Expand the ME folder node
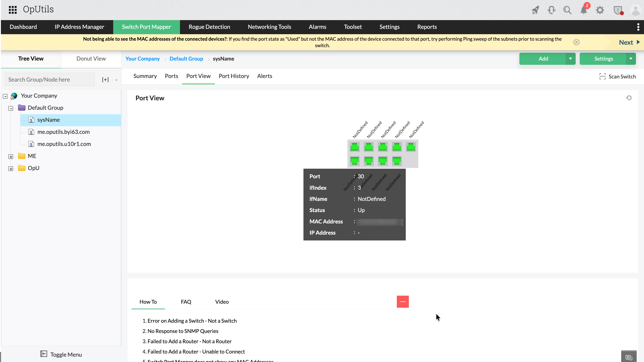This screenshot has height=362, width=644. [x=11, y=157]
